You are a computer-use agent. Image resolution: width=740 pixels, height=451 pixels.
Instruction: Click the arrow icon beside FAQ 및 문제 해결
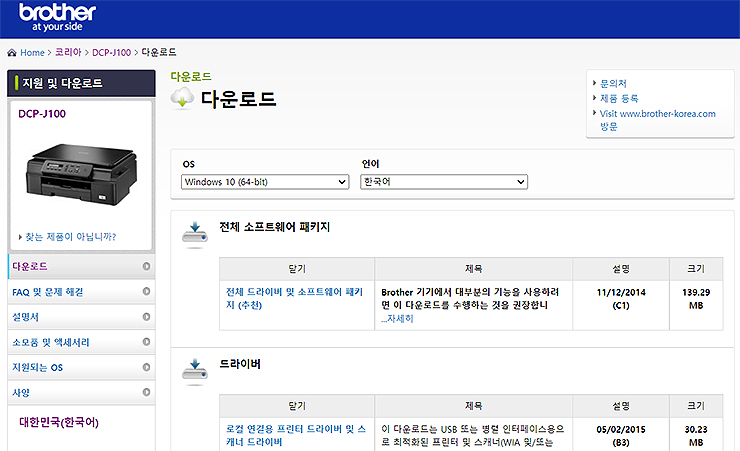point(146,292)
